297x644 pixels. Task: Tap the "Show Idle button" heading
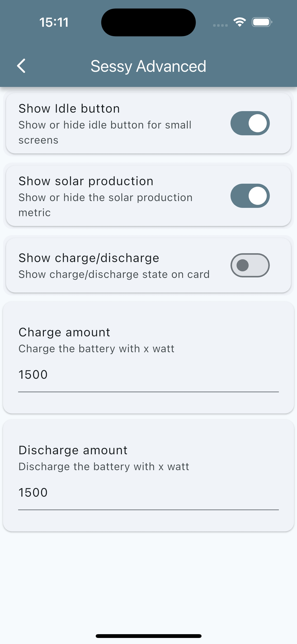(69, 109)
